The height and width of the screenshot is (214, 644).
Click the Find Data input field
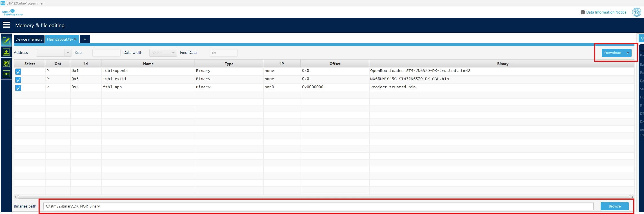[x=223, y=53]
